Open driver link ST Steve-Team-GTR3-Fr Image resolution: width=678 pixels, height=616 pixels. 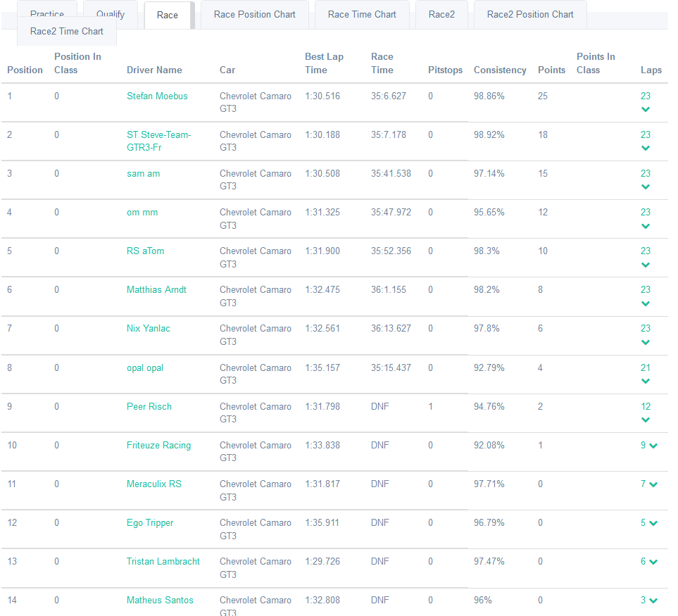pyautogui.click(x=159, y=141)
